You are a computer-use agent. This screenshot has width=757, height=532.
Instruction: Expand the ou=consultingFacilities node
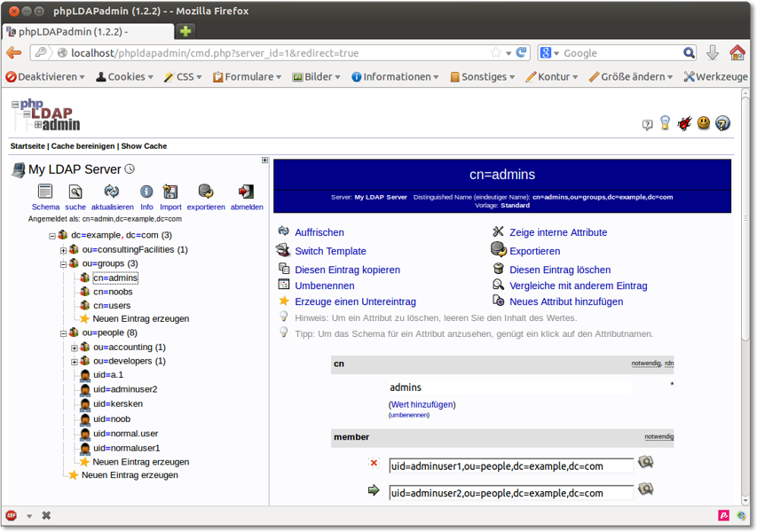pyautogui.click(x=63, y=250)
